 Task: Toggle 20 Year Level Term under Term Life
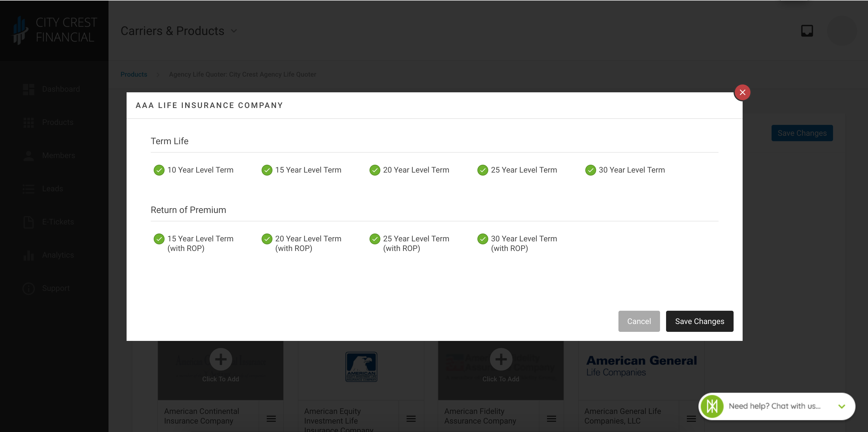(375, 170)
